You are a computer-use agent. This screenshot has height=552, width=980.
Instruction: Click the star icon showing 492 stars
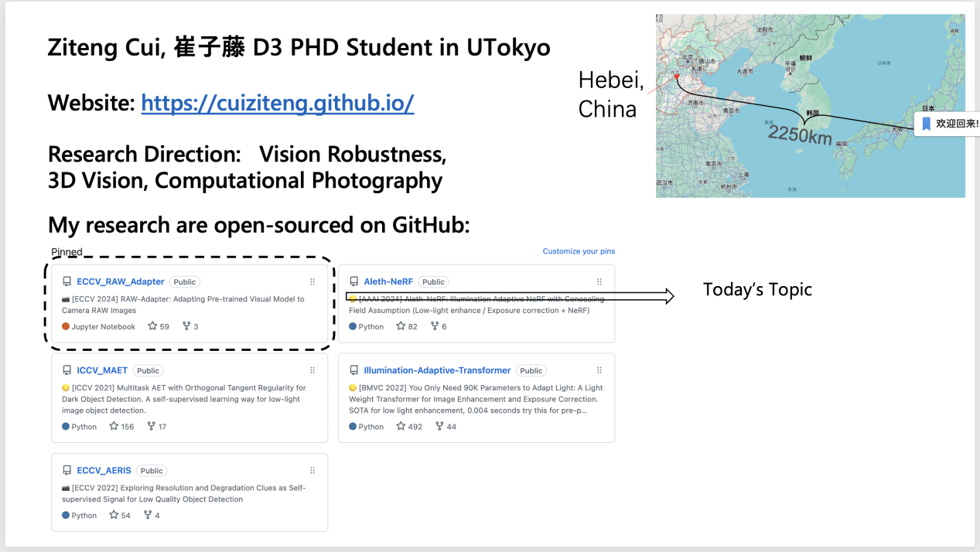coord(401,426)
